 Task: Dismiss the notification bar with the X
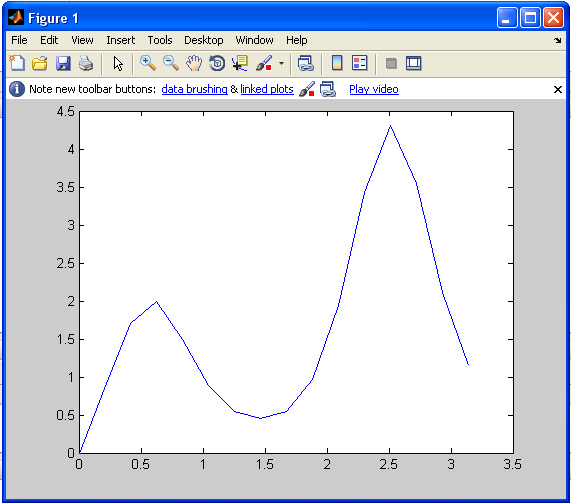pyautogui.click(x=558, y=89)
